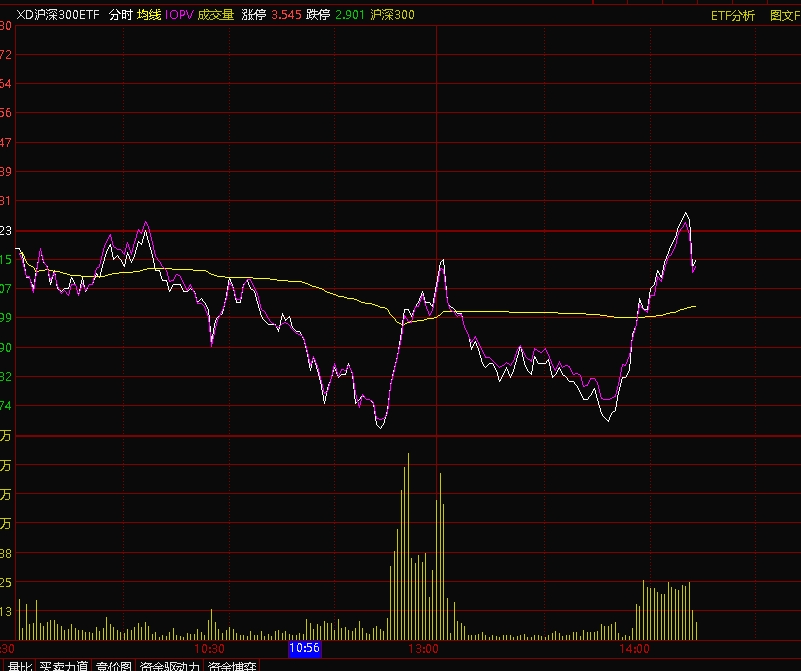Click the 沪深300 index label

pos(392,15)
